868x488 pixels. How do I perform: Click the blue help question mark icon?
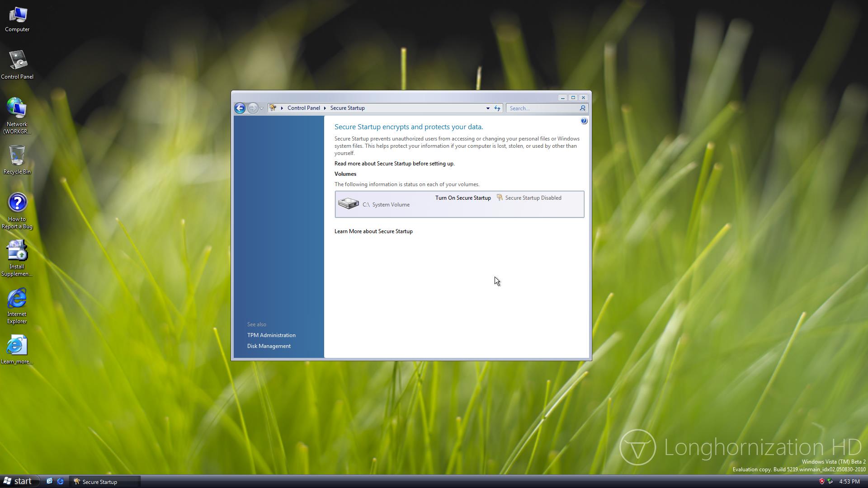(584, 121)
